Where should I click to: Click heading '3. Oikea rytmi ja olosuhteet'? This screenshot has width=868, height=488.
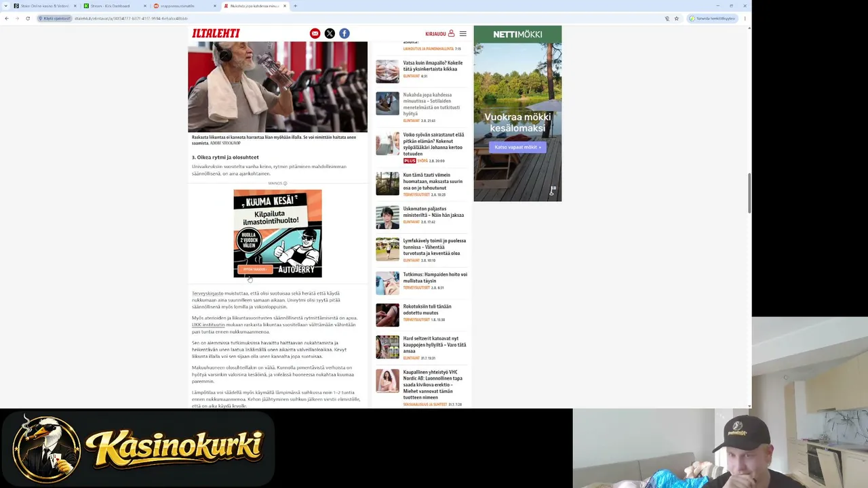[225, 157]
